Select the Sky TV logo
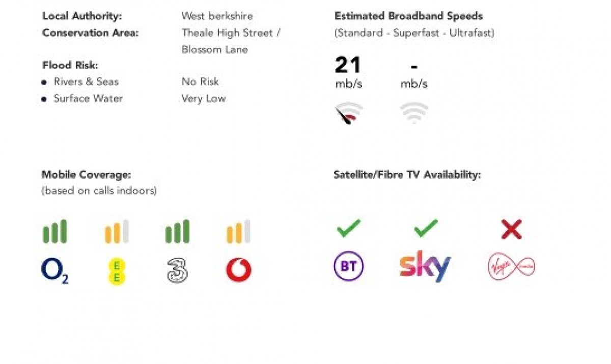This screenshot has width=611, height=364. (425, 266)
